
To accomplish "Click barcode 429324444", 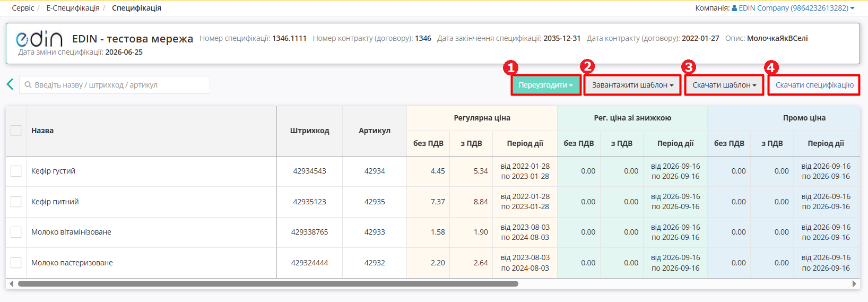I will 310,263.
